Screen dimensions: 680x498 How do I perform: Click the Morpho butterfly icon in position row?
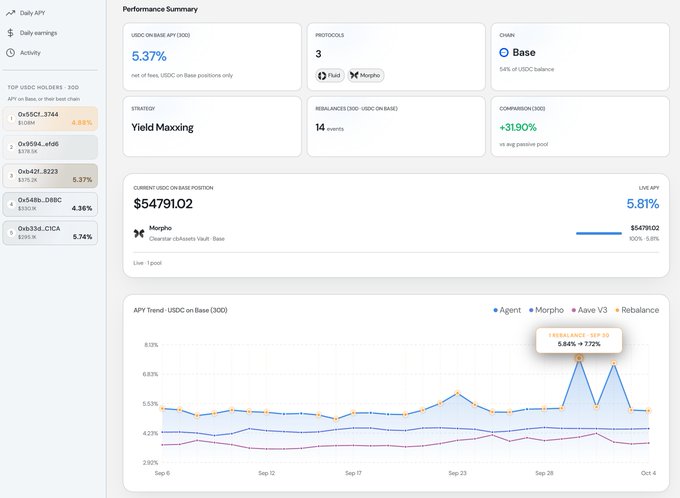[x=139, y=233]
